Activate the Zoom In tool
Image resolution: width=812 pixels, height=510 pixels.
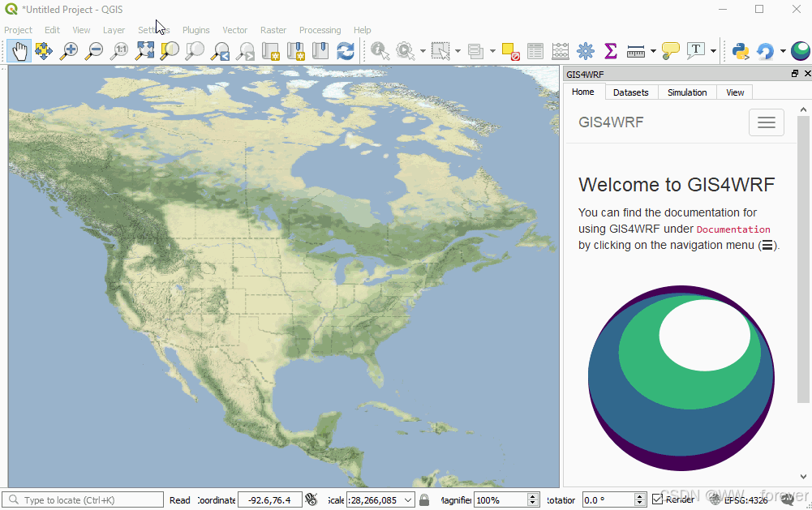(69, 51)
